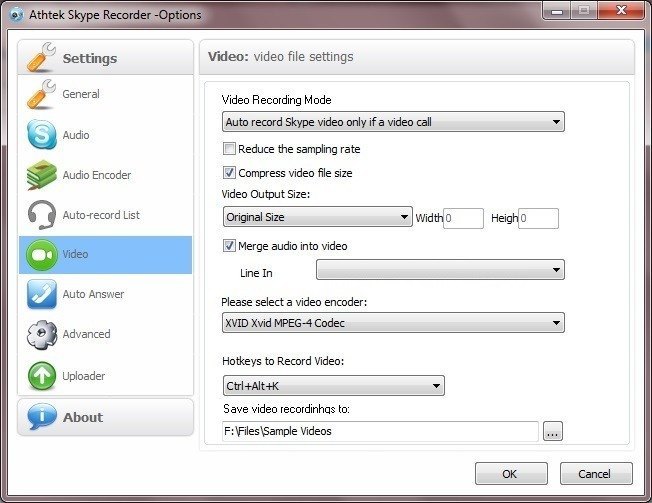Click the Uploader green arrow icon

click(x=41, y=376)
